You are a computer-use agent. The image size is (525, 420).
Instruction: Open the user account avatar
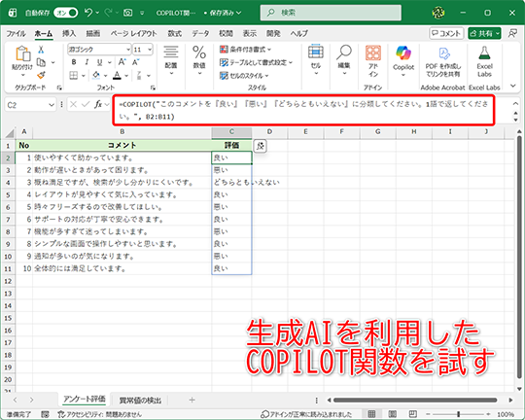[438, 13]
